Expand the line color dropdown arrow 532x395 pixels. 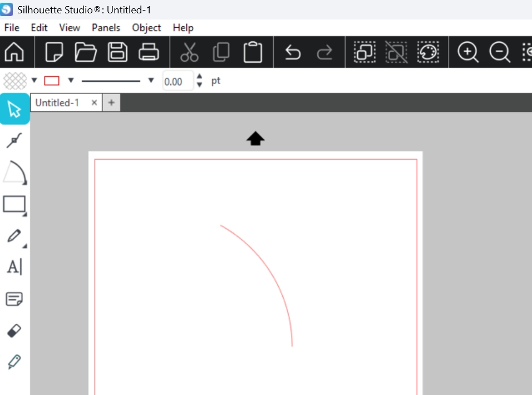click(71, 81)
